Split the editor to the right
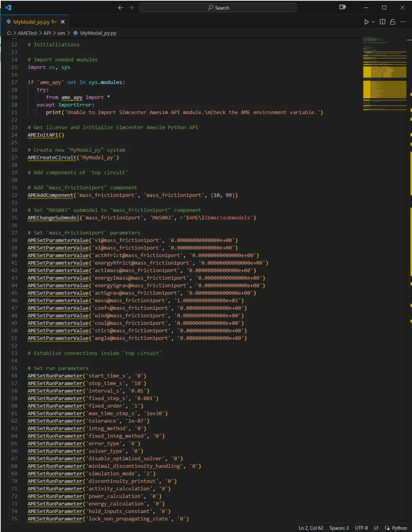 point(382,22)
